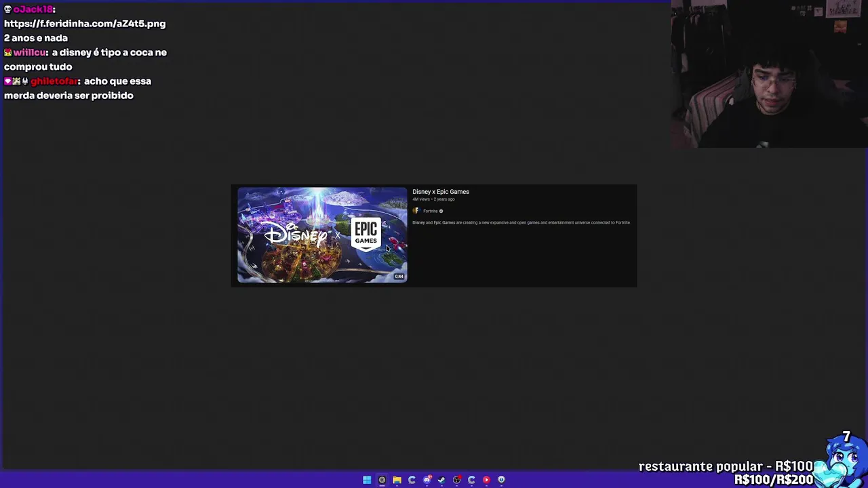Open the C app icon beside File Explorer
This screenshot has height=488, width=868.
pos(412,480)
